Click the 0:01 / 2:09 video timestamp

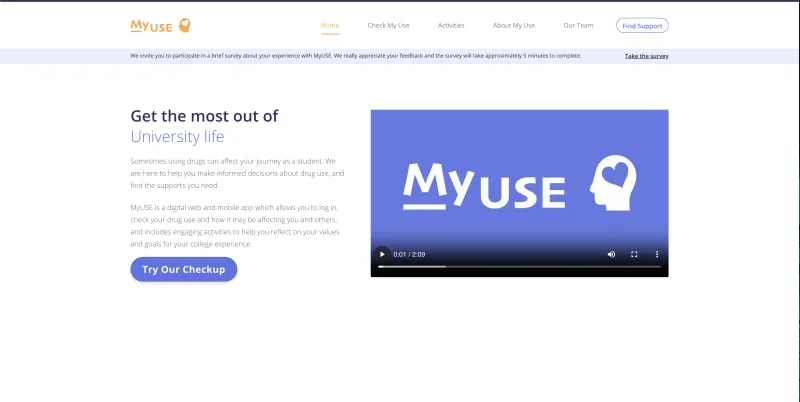point(409,254)
